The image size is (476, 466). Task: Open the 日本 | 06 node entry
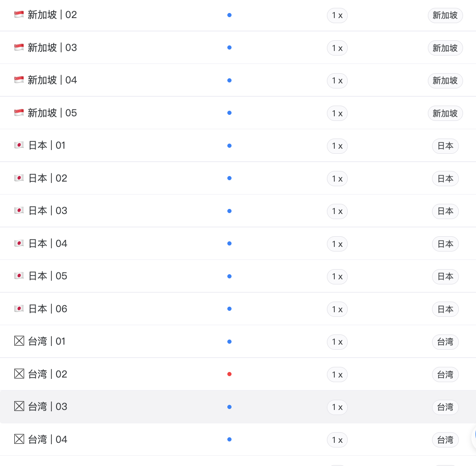pyautogui.click(x=238, y=309)
